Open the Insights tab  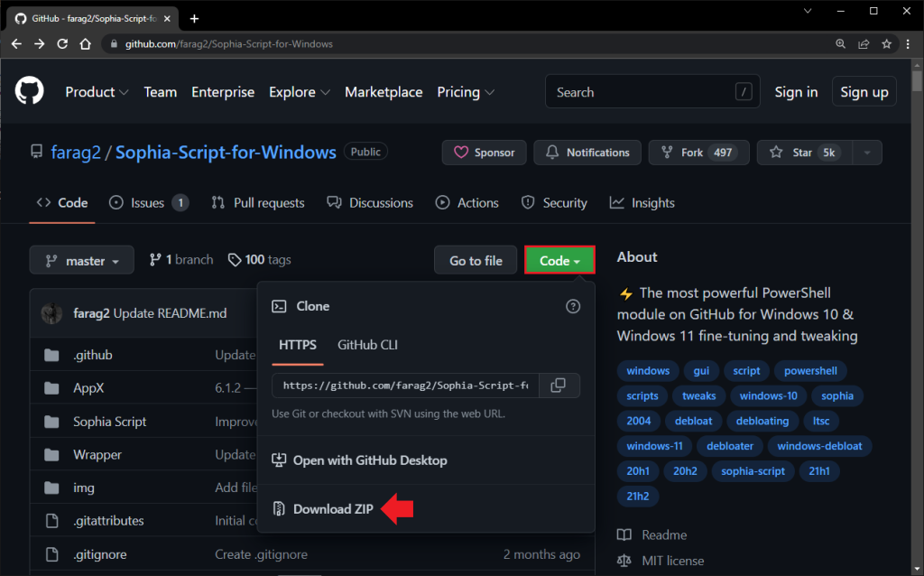(642, 203)
